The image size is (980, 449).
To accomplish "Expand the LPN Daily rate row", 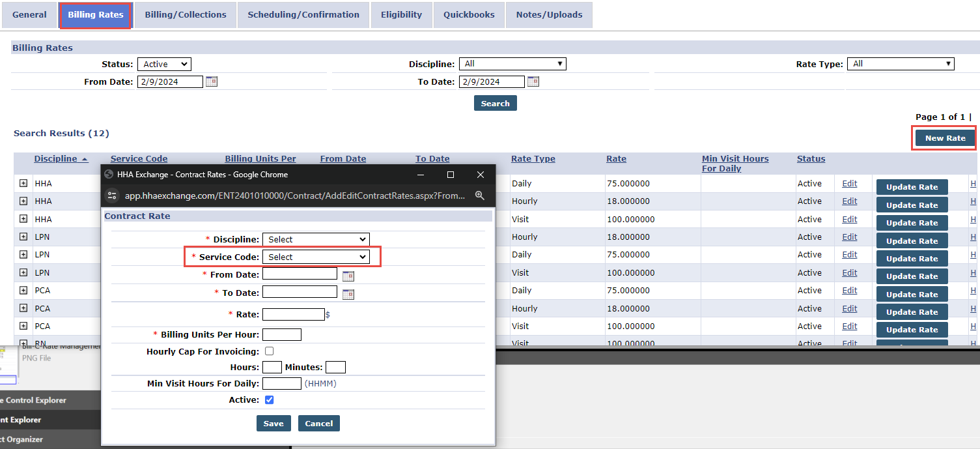I will pos(23,254).
